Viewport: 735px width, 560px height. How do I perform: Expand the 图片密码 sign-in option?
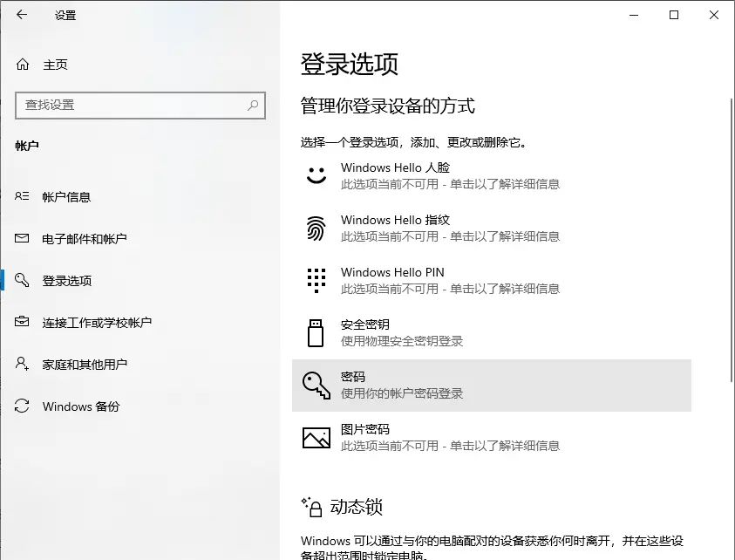[491, 438]
